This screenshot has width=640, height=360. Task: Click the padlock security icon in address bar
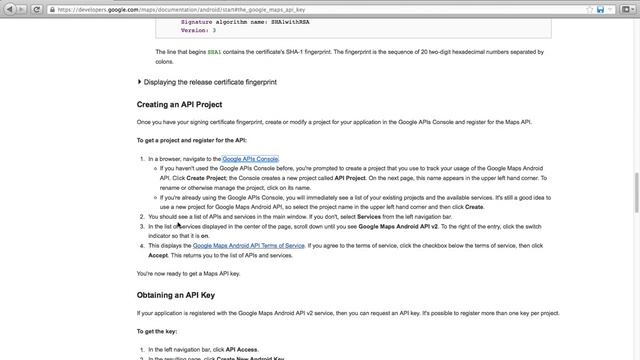tap(52, 9)
